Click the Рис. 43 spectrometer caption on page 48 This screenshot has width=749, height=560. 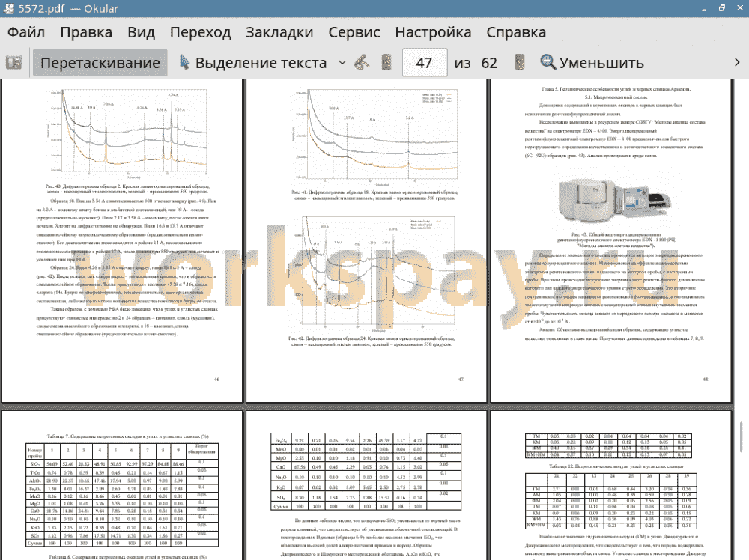615,240
